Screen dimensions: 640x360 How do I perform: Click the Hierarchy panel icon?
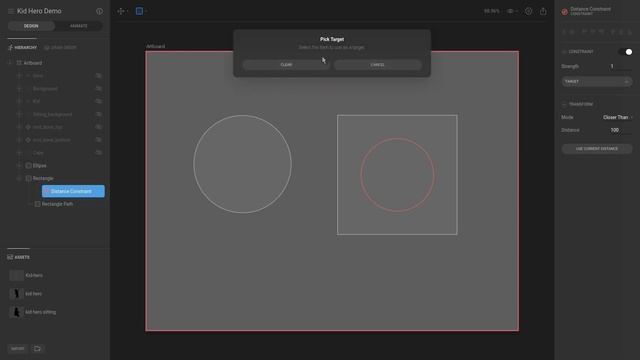[x=10, y=47]
